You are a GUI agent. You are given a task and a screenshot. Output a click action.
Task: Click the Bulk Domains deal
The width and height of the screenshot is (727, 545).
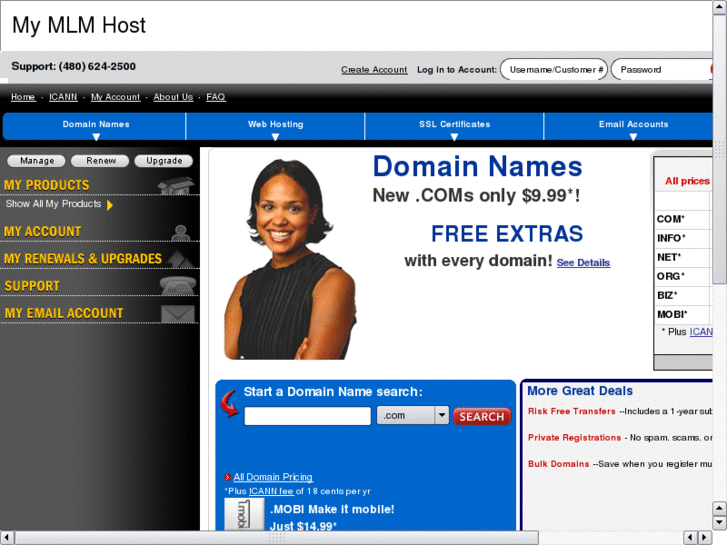(x=559, y=464)
